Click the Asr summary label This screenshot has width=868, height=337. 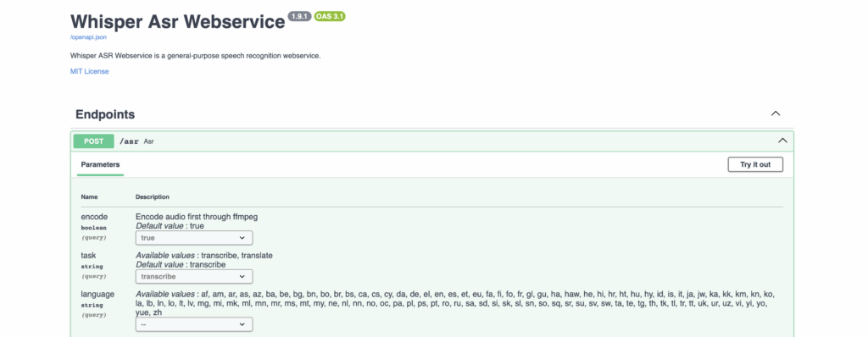coord(149,141)
